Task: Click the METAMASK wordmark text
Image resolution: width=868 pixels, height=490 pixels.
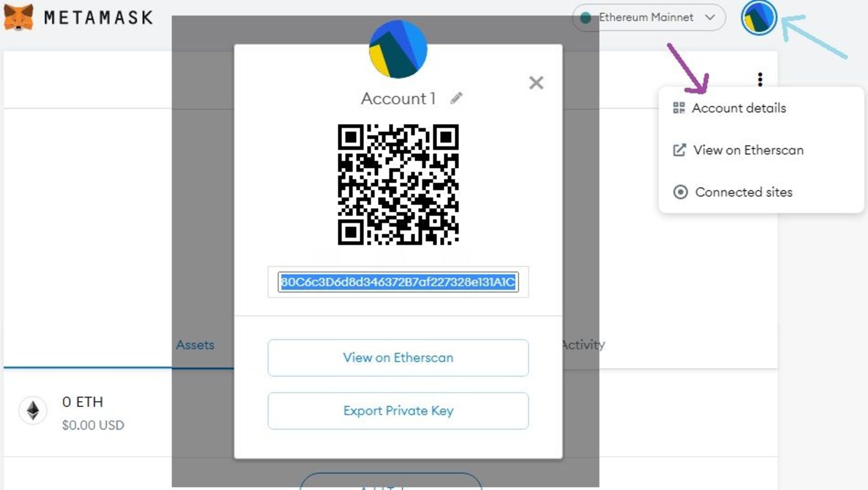Action: (x=98, y=18)
